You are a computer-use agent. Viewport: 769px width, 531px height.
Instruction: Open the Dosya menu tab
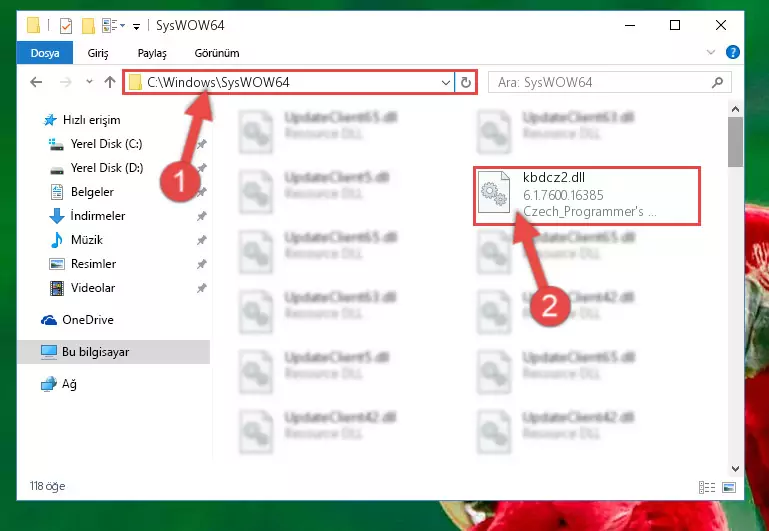tap(45, 53)
